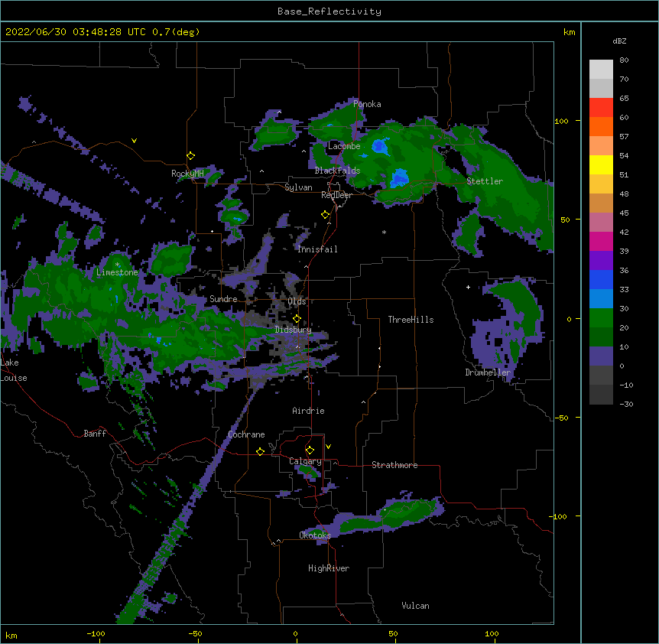Click the -100 tick on the horizontal axis
659x644 pixels.
pos(96,633)
